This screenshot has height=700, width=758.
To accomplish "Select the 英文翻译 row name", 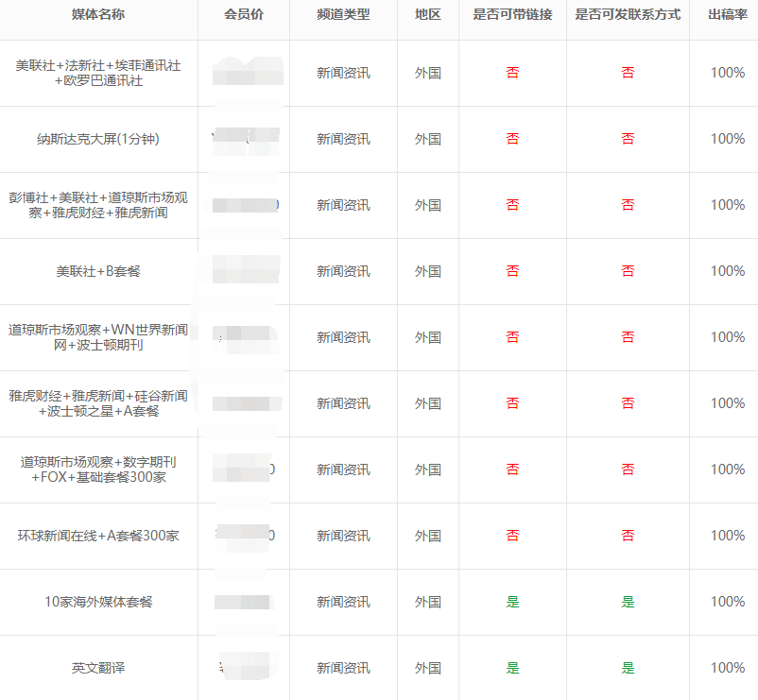I will point(98,668).
